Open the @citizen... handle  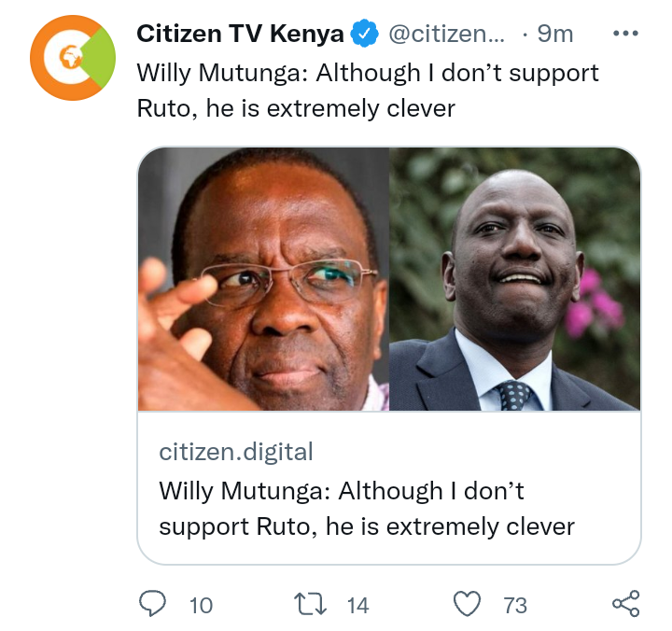tap(446, 34)
